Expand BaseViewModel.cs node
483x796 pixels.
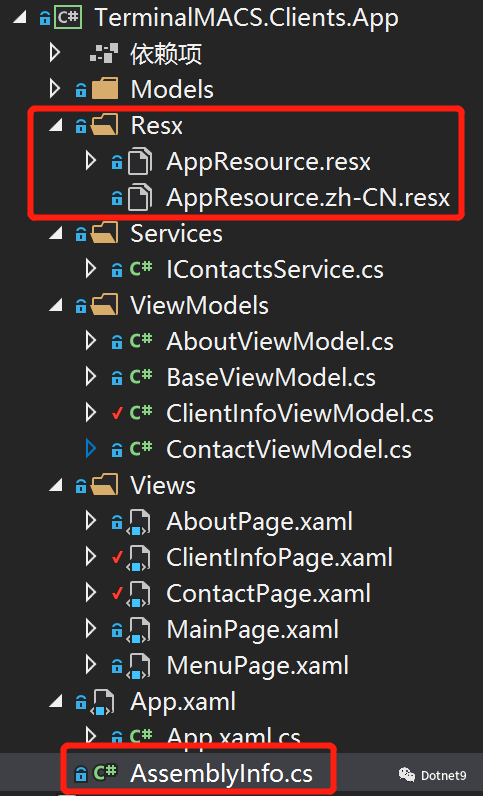coord(91,377)
